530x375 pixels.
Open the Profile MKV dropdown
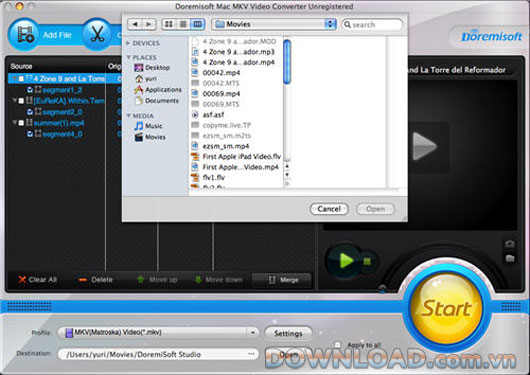coord(158,332)
